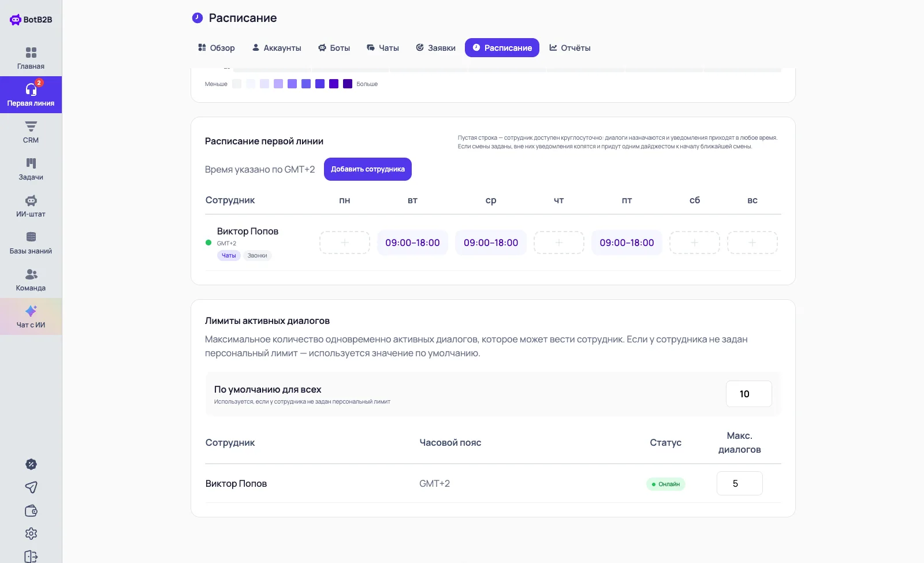Image resolution: width=924 pixels, height=563 pixels.
Task: Switch to the Чаты tab
Action: click(383, 48)
